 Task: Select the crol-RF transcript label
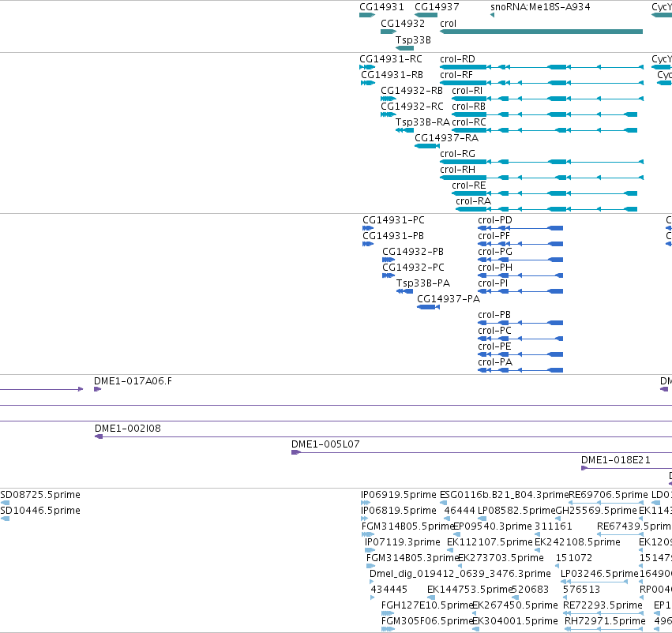456,74
